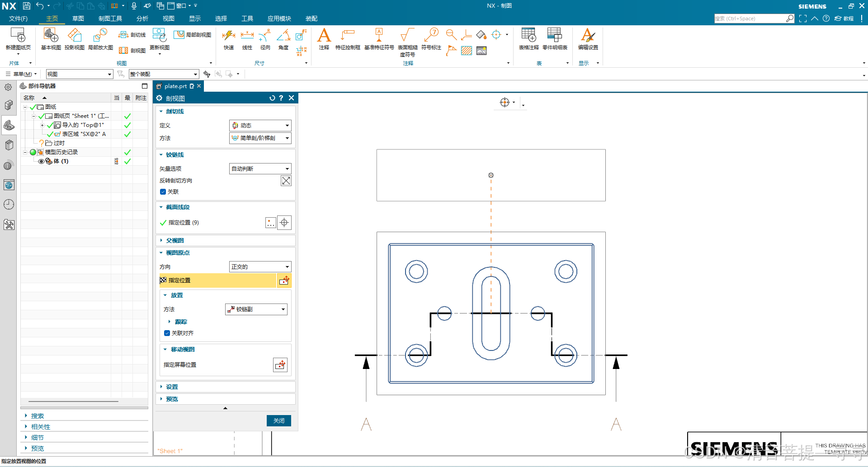Screen dimensions: 868x467
Task: Expand the 细节 panel in navigator
Action: (37, 438)
